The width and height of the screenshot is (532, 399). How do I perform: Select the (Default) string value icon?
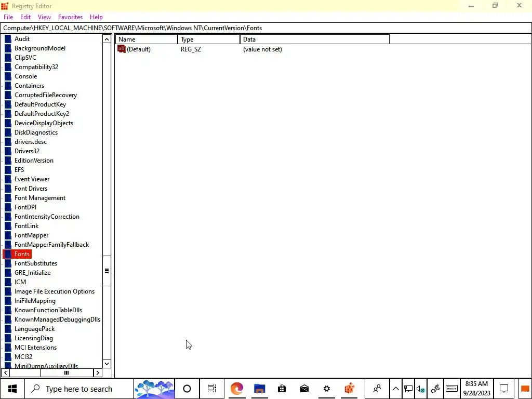tap(121, 49)
